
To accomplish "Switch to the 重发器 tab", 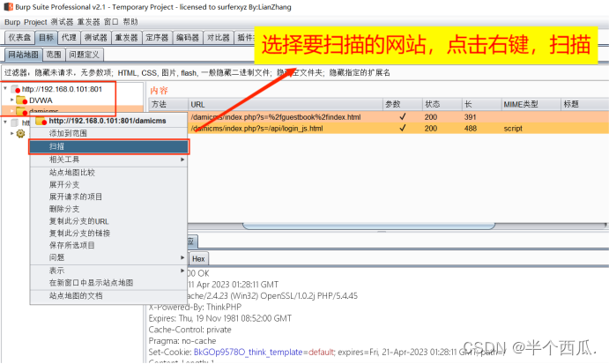I will 127,38.
